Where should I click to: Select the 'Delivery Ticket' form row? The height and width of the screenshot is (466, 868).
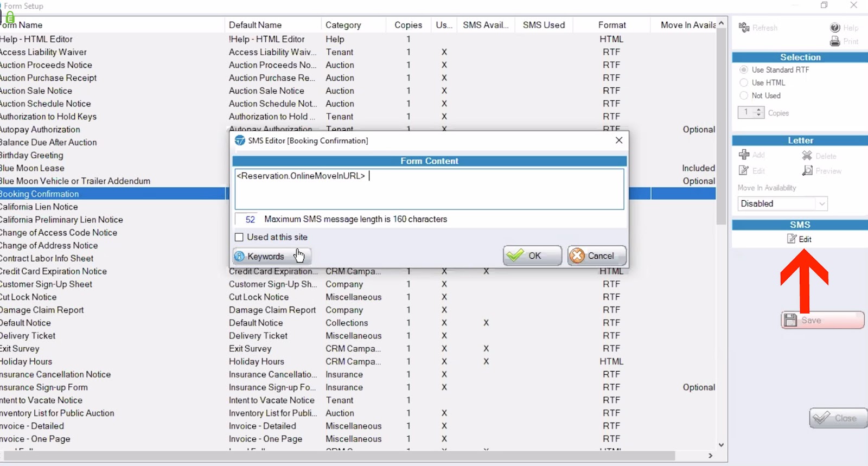pyautogui.click(x=358, y=336)
